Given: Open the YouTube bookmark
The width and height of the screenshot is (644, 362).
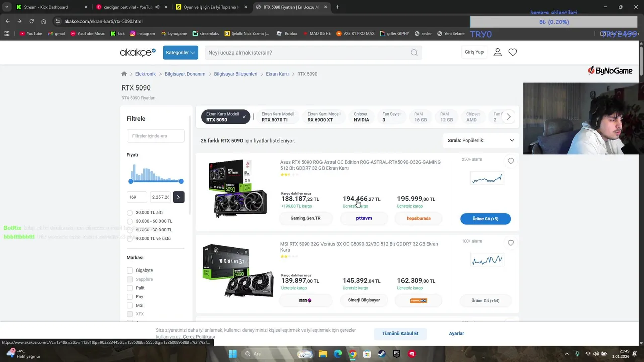Looking at the screenshot, I should click(31, 34).
